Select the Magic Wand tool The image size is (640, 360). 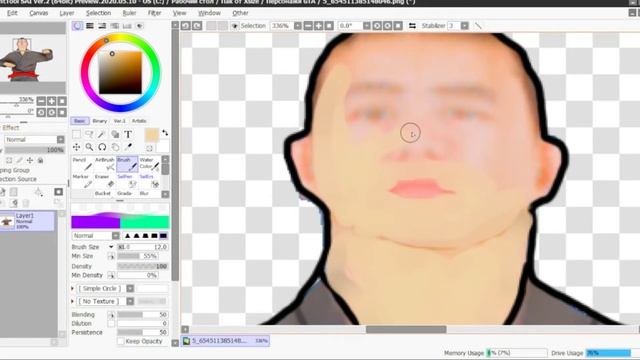[102, 134]
